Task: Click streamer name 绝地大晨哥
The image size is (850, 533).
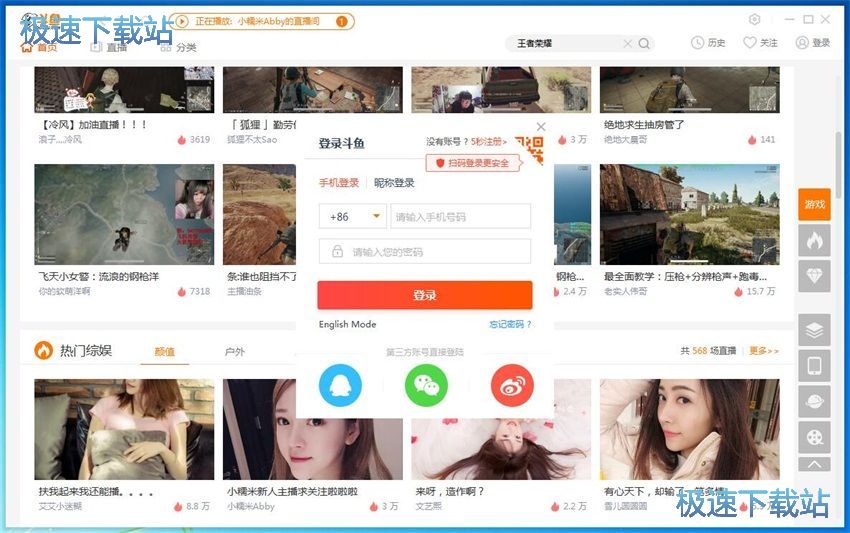Action: coord(626,140)
